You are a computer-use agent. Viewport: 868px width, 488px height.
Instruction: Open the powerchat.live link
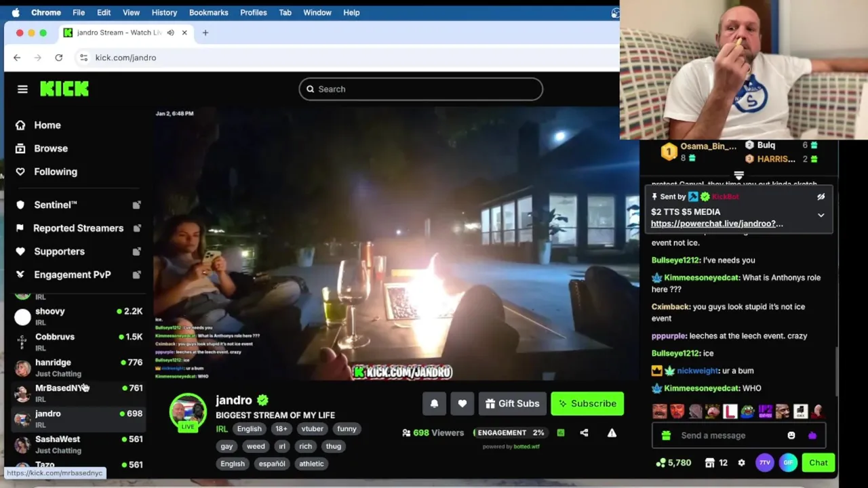(717, 224)
